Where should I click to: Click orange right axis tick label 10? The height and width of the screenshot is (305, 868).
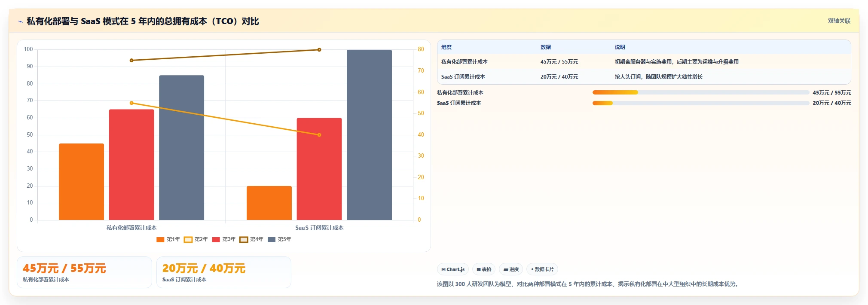point(421,198)
